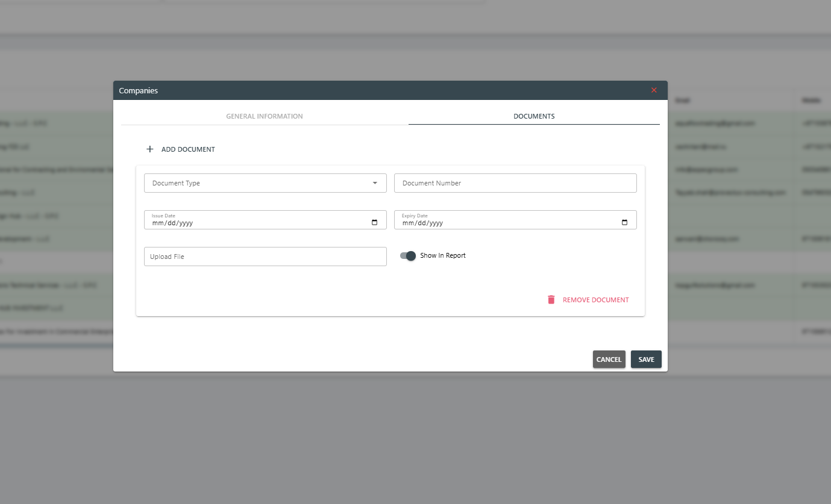The width and height of the screenshot is (831, 504).
Task: Click the Remove Document text button
Action: coord(595,300)
